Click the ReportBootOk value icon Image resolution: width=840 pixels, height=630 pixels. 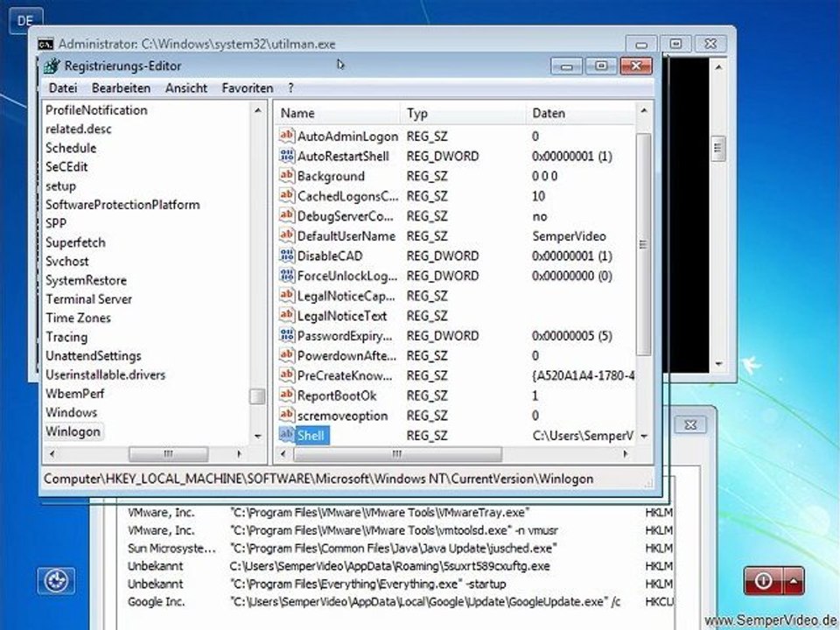(287, 395)
